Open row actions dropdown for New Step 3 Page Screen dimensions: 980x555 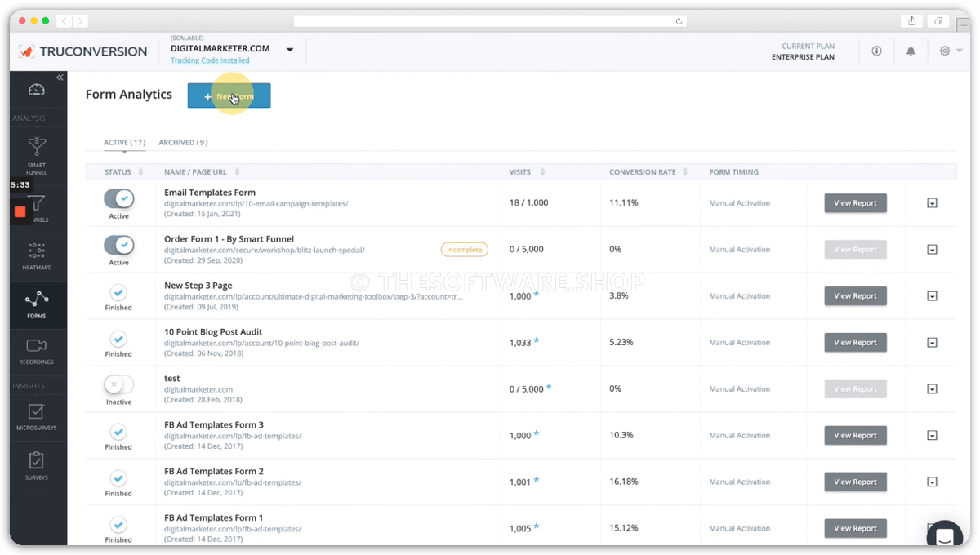coord(932,296)
